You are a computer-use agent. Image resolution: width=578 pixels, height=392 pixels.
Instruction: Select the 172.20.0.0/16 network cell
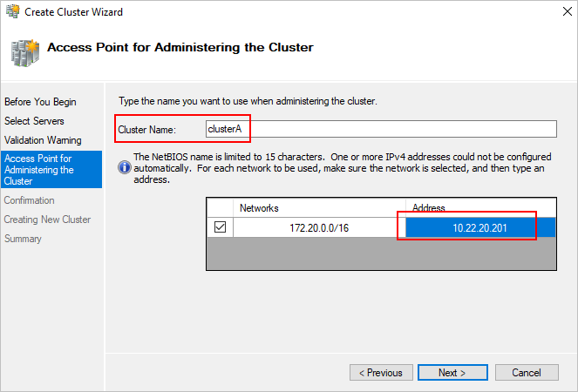(x=319, y=227)
